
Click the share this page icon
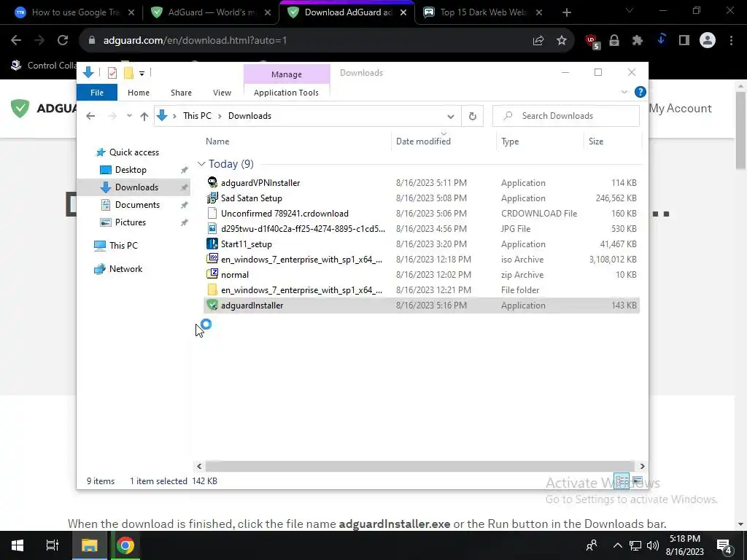click(x=538, y=41)
